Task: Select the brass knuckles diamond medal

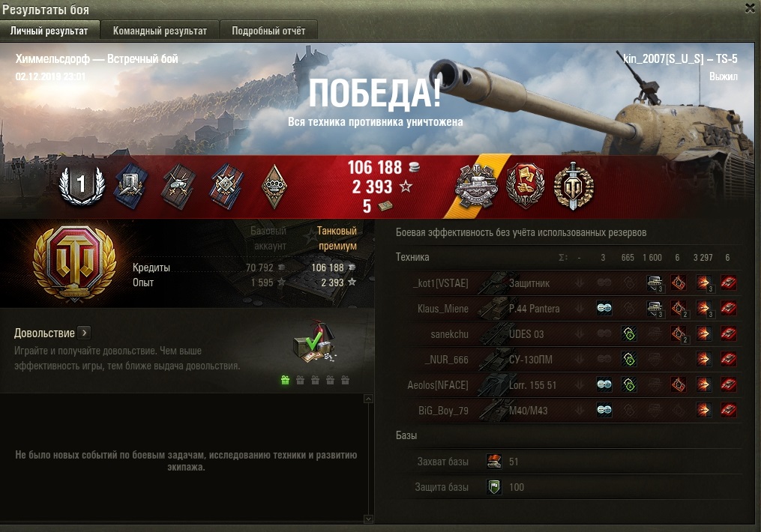Action: coord(274,187)
